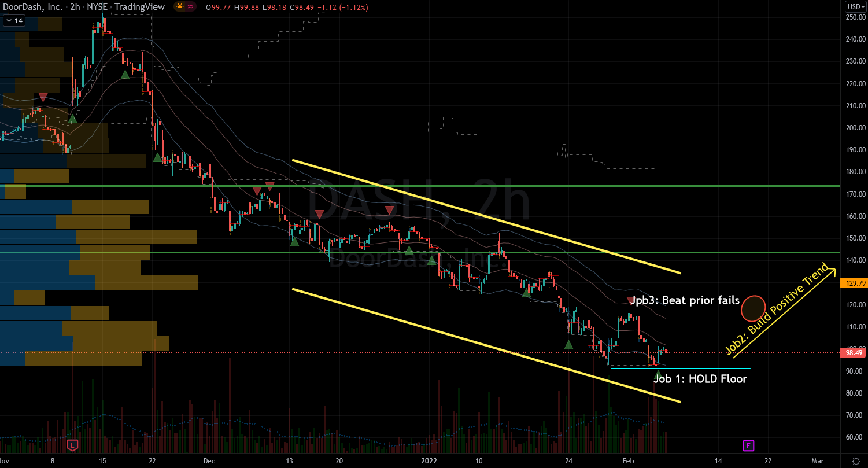Click the pink wave icon beside the sun
The height and width of the screenshot is (468, 868).
coord(190,7)
